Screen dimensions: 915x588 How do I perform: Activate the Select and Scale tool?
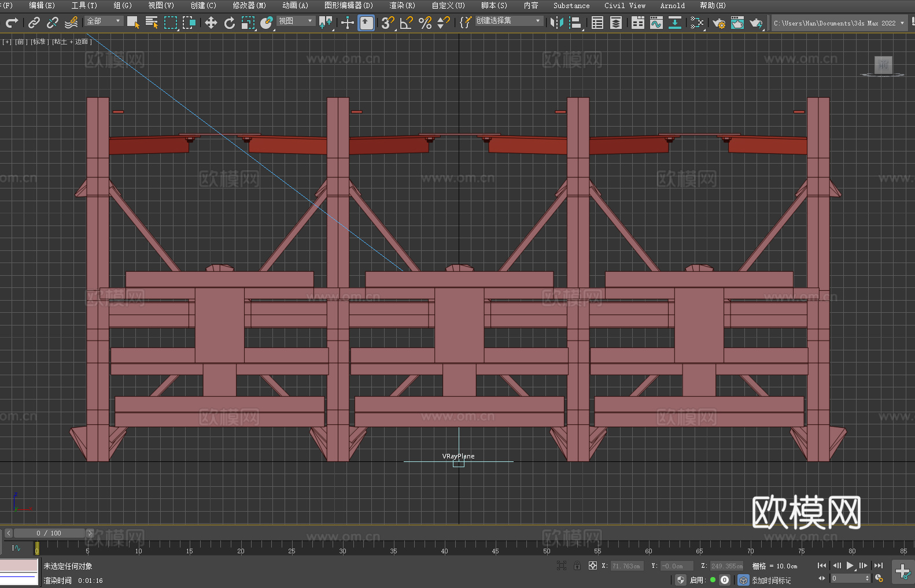coord(248,23)
